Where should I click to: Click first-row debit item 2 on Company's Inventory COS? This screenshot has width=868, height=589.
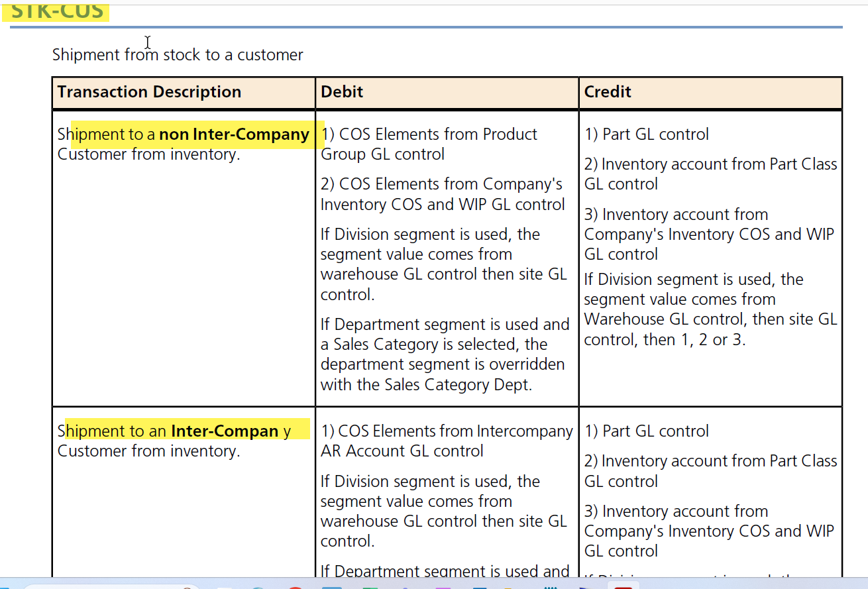coord(443,194)
